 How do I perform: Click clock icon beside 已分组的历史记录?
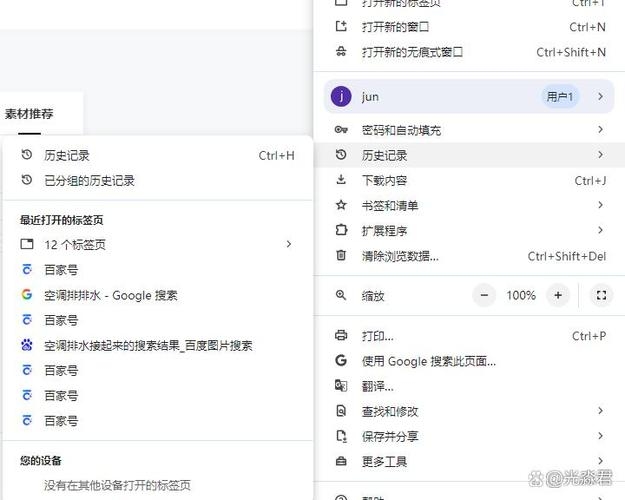(27, 180)
